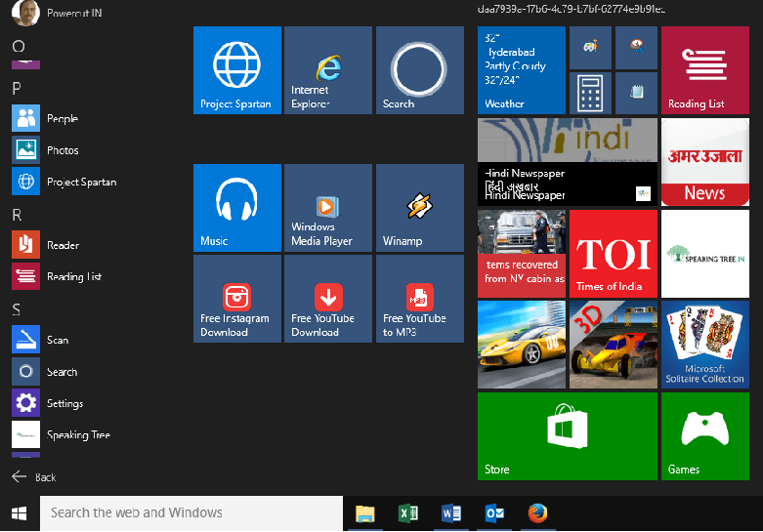Open the TOI Times of India tile
Image resolution: width=763 pixels, height=532 pixels.
coord(614,254)
